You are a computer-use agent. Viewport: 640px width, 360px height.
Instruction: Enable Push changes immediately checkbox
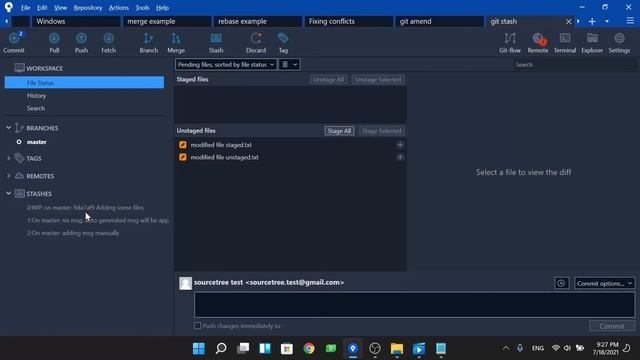tap(198, 326)
